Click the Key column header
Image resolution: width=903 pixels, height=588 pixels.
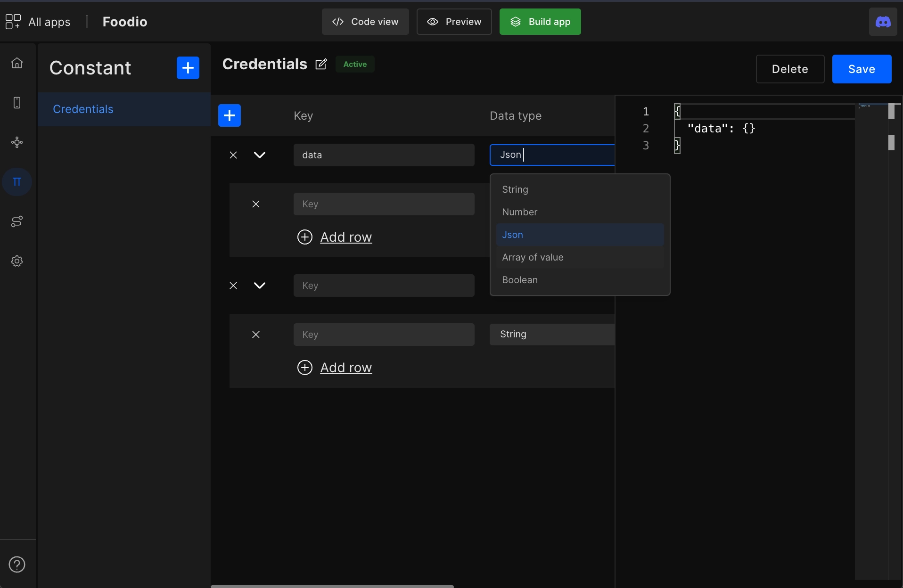point(303,116)
